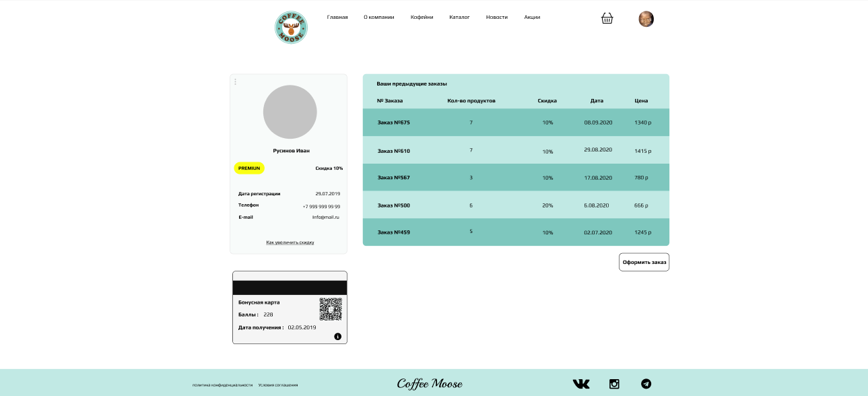868x396 pixels.
Task: Open политика конфиденциальности footer link
Action: pos(222,385)
